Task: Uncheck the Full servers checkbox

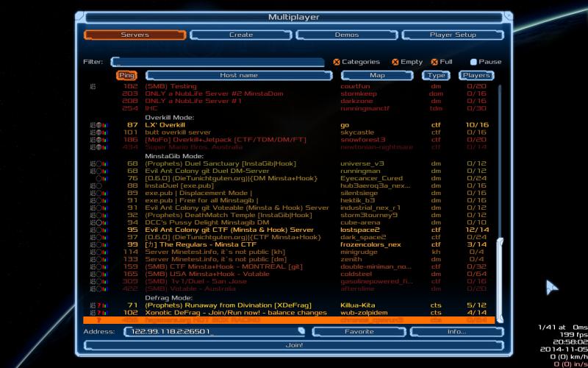Action: [x=434, y=63]
